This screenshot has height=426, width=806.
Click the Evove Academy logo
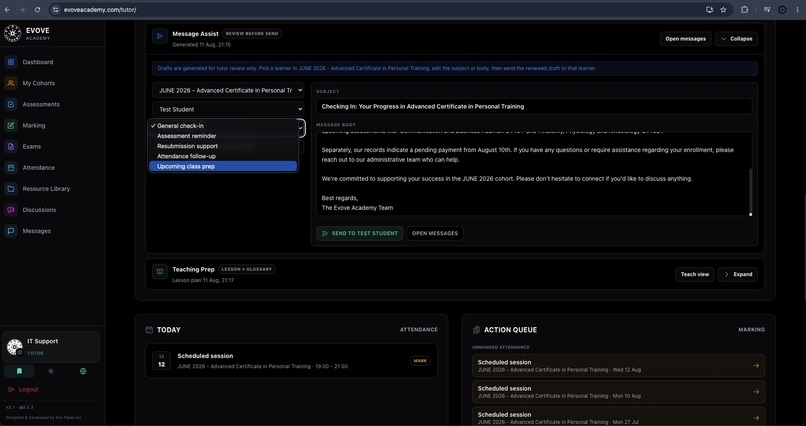(x=12, y=33)
